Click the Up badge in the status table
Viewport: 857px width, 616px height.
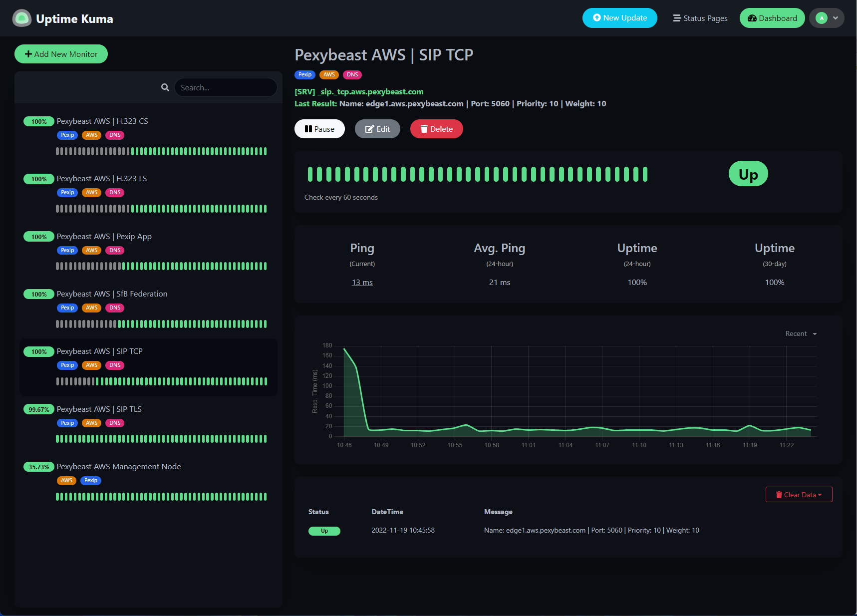point(324,531)
